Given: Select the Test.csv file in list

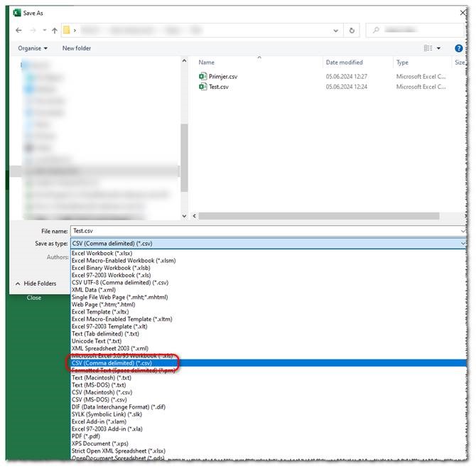Looking at the screenshot, I should click(219, 87).
